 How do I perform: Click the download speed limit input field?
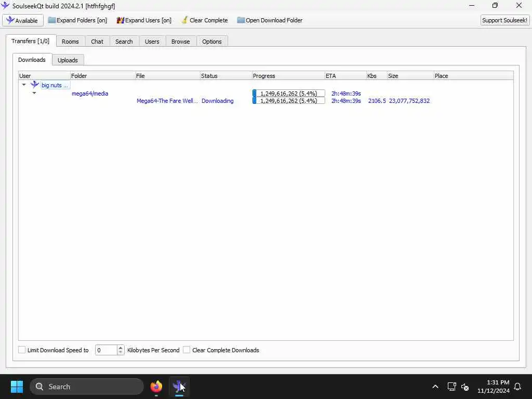click(106, 350)
